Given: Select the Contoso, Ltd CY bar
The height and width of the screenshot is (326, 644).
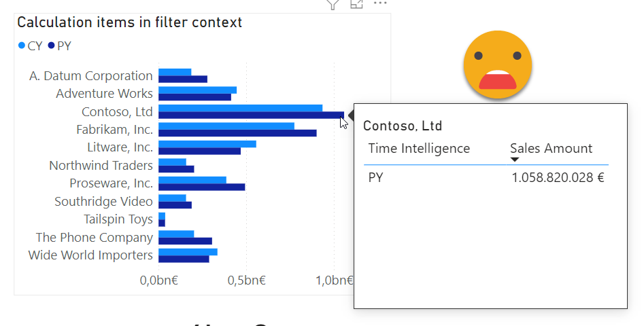Looking at the screenshot, I should pyautogui.click(x=240, y=108).
